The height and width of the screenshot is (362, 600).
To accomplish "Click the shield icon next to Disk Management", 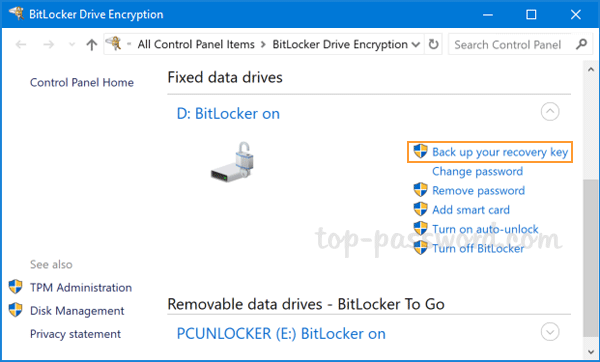I will (x=15, y=310).
